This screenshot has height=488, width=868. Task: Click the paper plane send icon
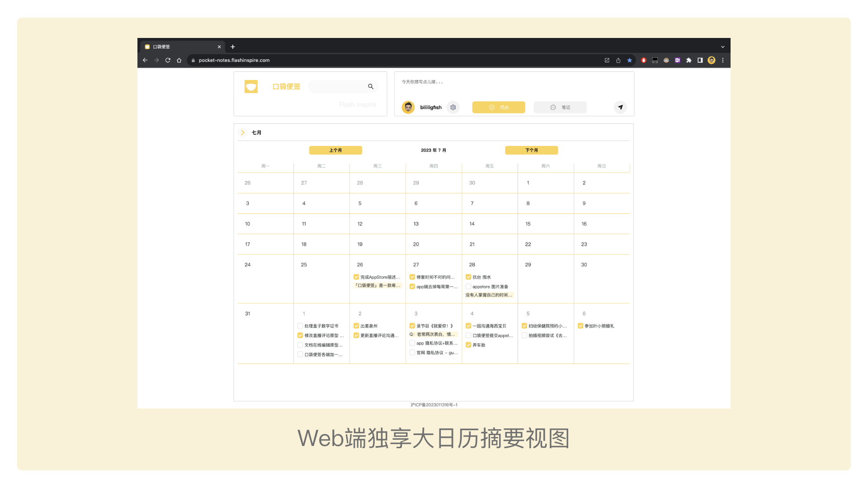pos(620,108)
